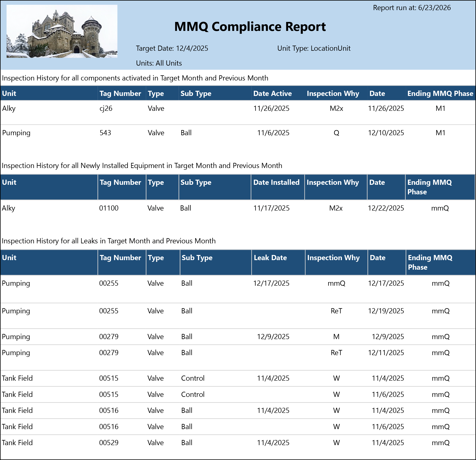476x460 pixels.
Task: Click the Report run at 6/23/2026 text
Action: (x=412, y=8)
